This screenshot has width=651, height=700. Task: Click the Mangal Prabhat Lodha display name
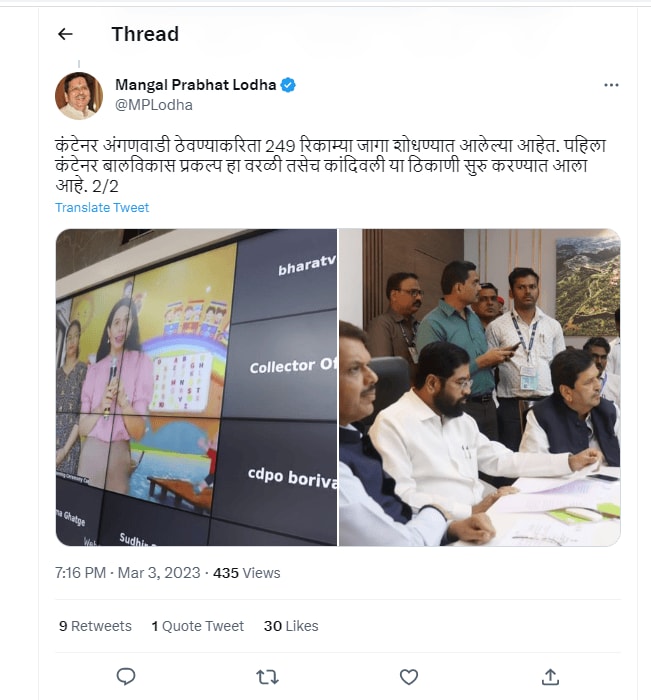tap(196, 85)
